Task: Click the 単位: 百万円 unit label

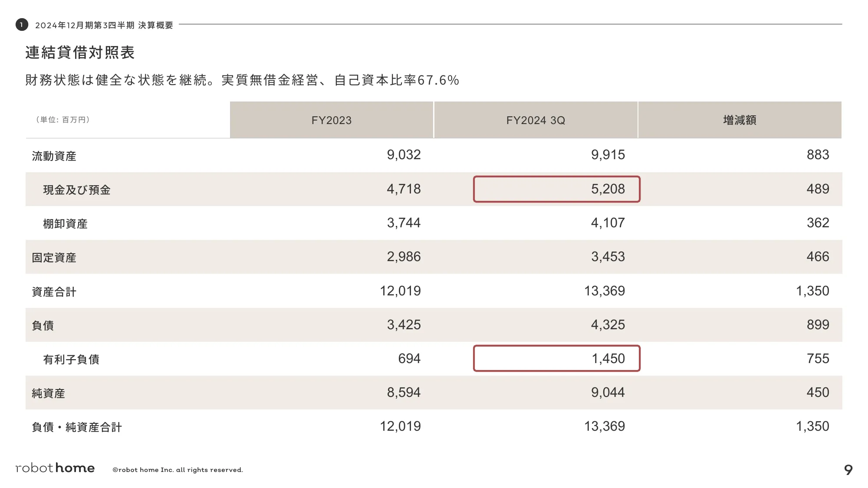Action: point(63,120)
